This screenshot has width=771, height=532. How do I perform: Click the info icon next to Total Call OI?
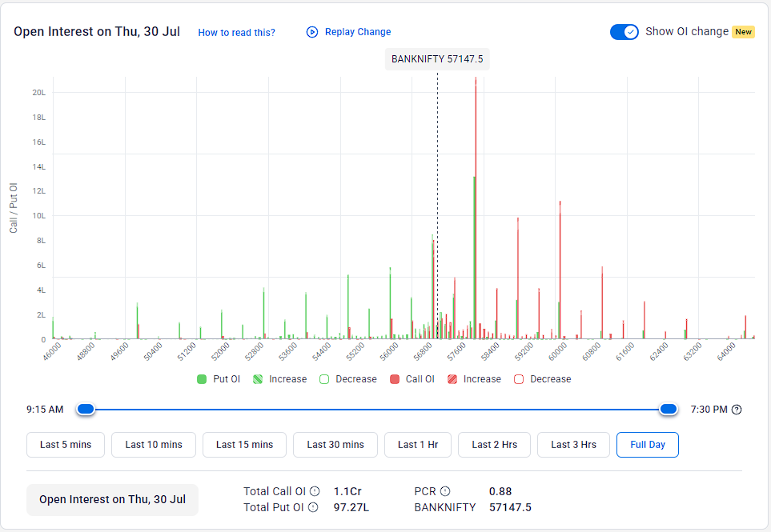point(315,491)
